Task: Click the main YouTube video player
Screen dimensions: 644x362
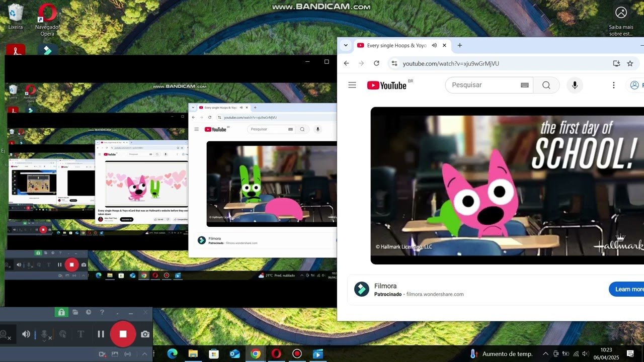Action: click(x=507, y=186)
